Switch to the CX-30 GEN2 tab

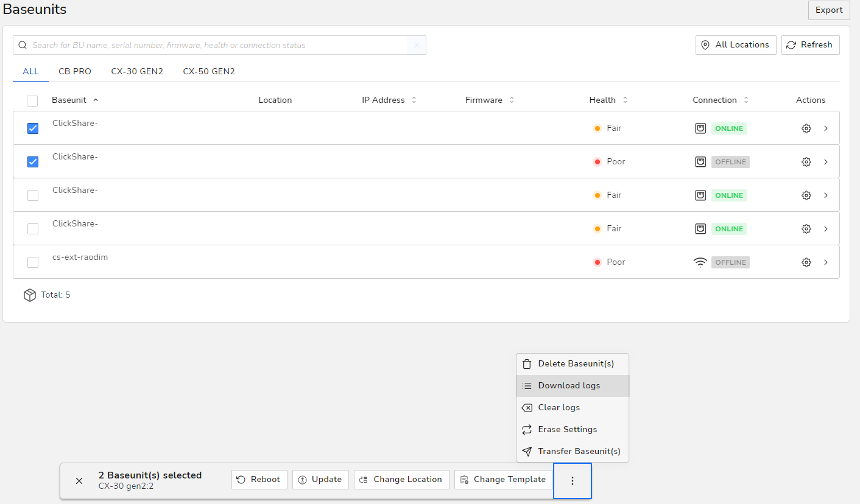click(x=137, y=71)
